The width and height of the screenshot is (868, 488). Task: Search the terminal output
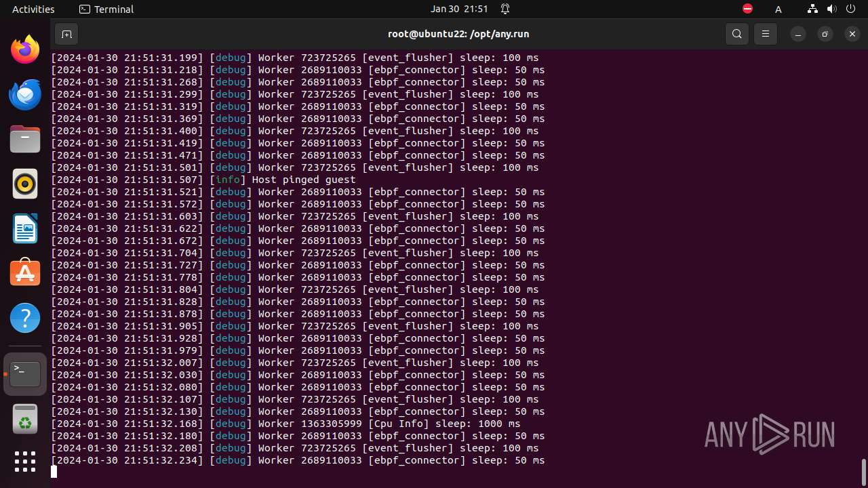tap(737, 34)
